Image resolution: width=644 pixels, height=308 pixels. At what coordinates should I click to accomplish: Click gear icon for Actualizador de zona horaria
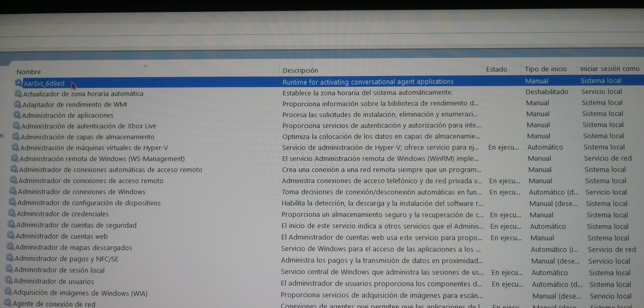(18, 93)
